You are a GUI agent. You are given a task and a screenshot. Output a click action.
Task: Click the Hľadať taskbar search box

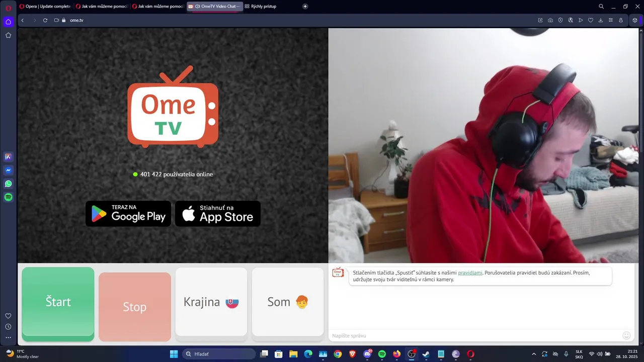pos(219,354)
